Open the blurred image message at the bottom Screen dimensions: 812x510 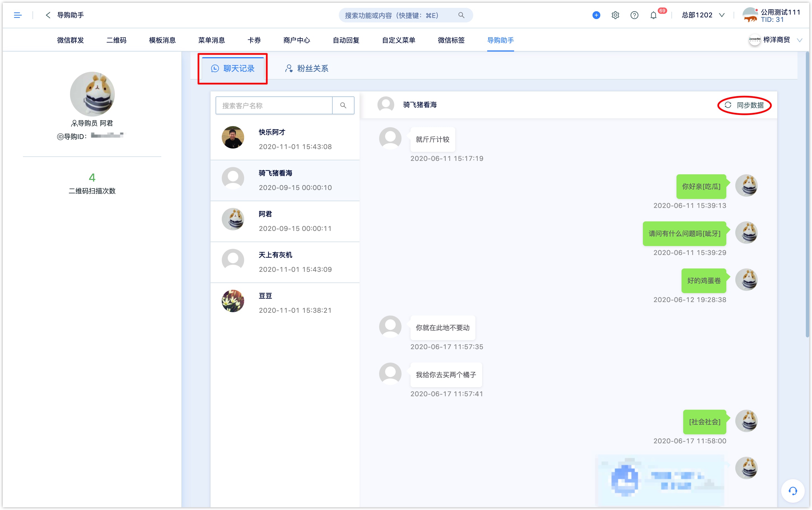tap(661, 481)
